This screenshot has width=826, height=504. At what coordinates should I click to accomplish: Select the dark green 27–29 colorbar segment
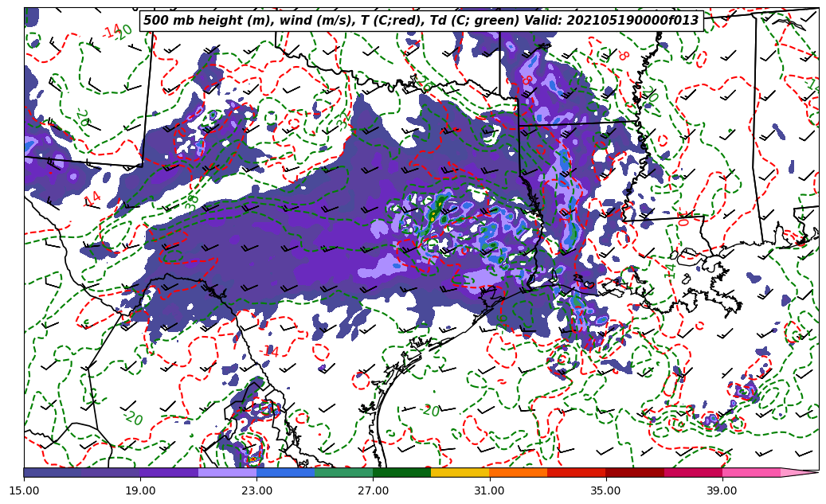click(x=402, y=472)
